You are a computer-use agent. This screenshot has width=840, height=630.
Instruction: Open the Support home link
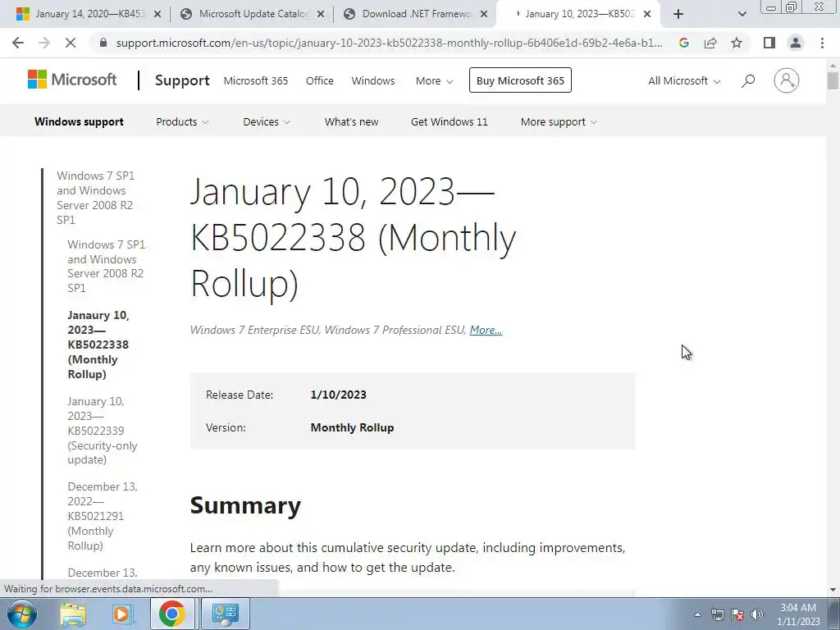click(182, 80)
